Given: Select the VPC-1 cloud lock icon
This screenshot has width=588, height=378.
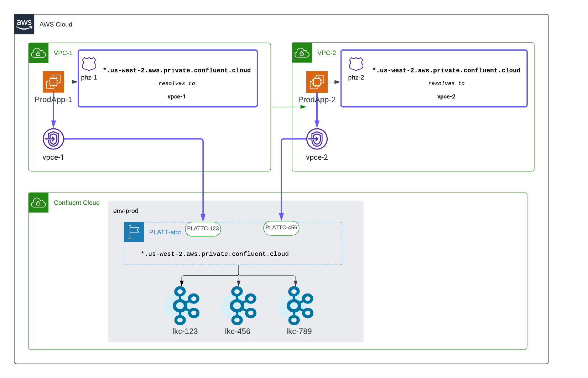Looking at the screenshot, I should pos(38,53).
